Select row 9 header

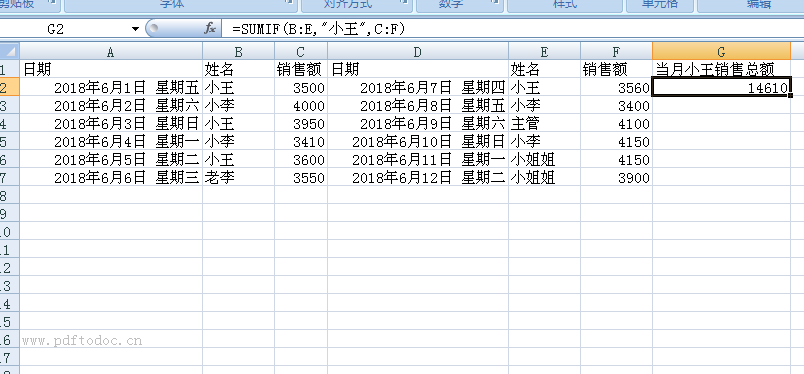coord(10,213)
